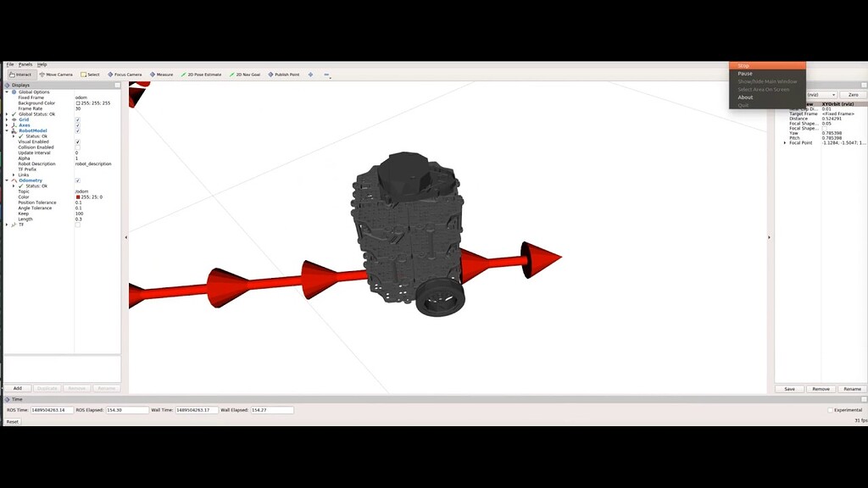
Task: Enable Collision Enabled for RobotModel
Action: [x=78, y=147]
